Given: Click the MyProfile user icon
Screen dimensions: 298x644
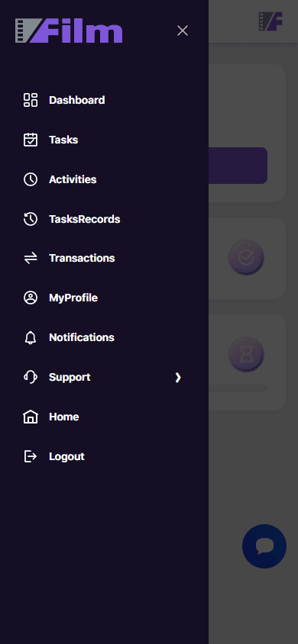Looking at the screenshot, I should (31, 298).
